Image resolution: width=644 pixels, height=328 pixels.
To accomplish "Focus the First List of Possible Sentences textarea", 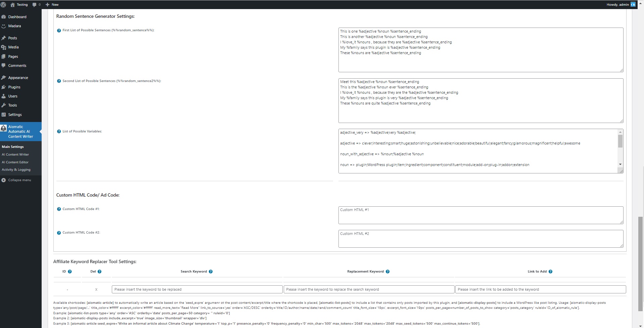I will (481, 50).
